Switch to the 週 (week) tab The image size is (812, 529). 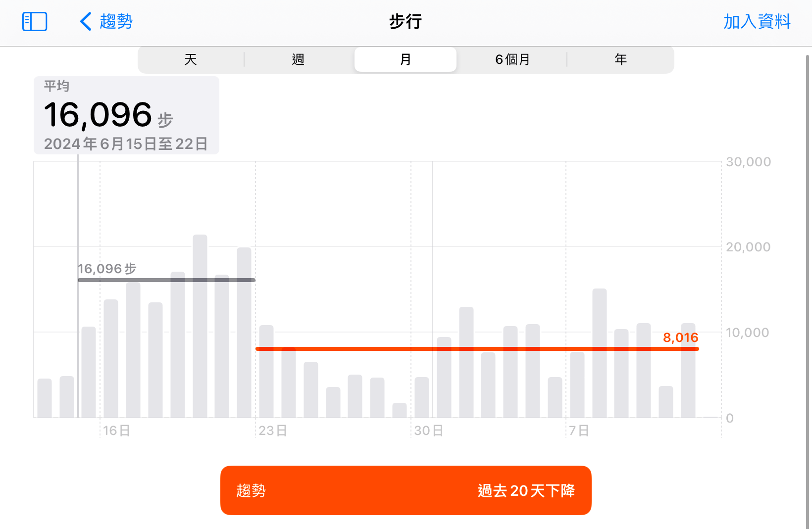298,60
